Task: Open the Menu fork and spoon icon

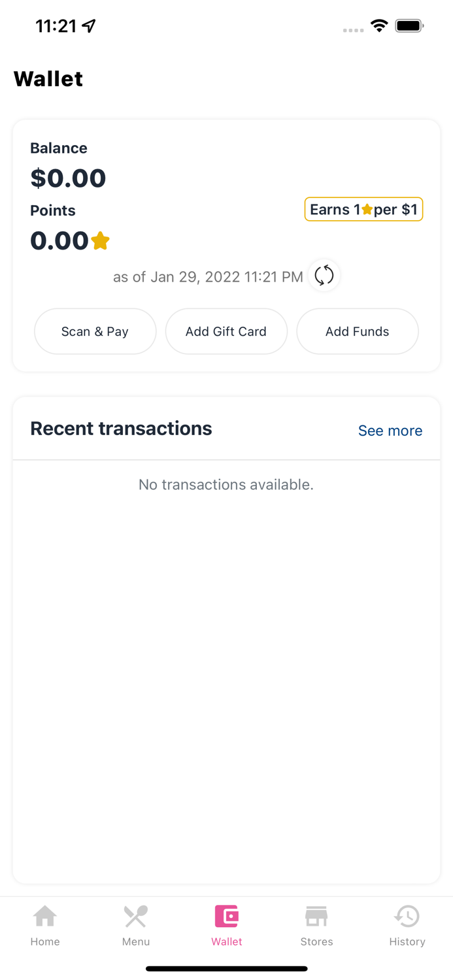Action: [136, 917]
